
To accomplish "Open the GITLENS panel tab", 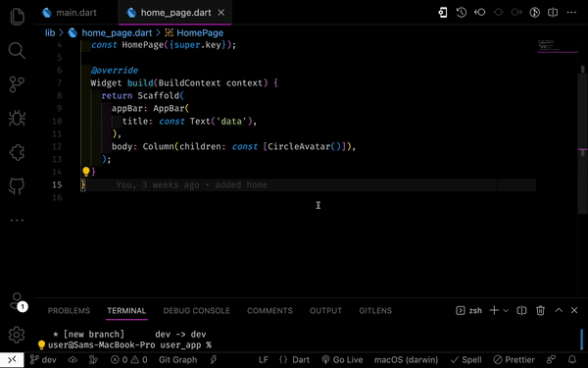I will pos(375,311).
